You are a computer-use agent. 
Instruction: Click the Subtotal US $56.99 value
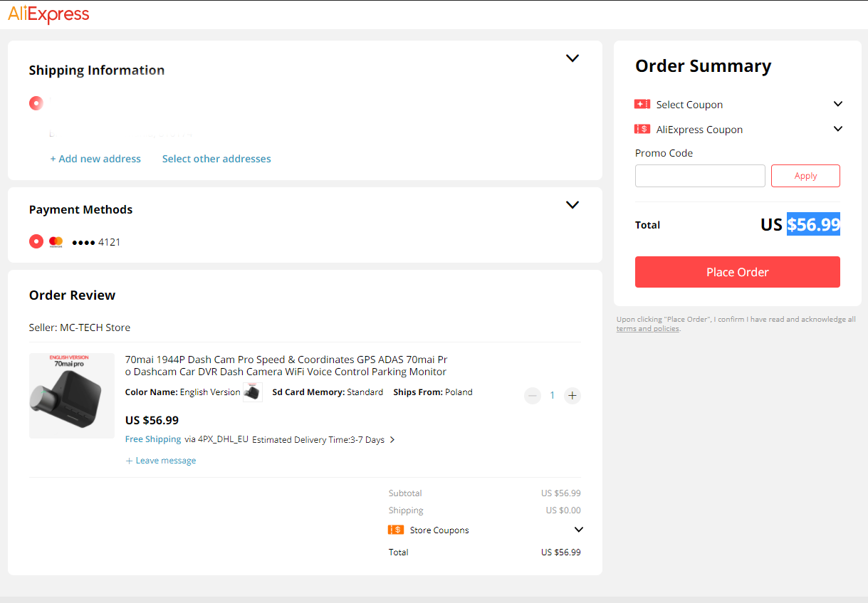[x=561, y=493]
